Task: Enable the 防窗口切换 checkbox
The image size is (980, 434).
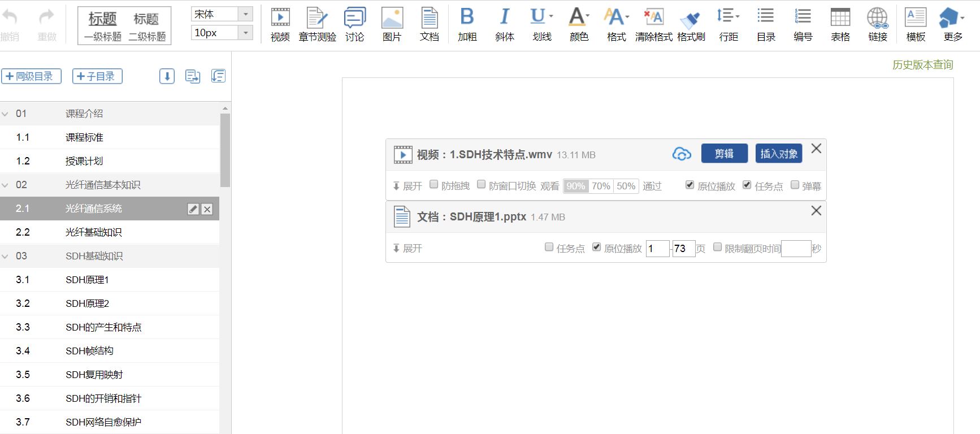Action: click(482, 184)
